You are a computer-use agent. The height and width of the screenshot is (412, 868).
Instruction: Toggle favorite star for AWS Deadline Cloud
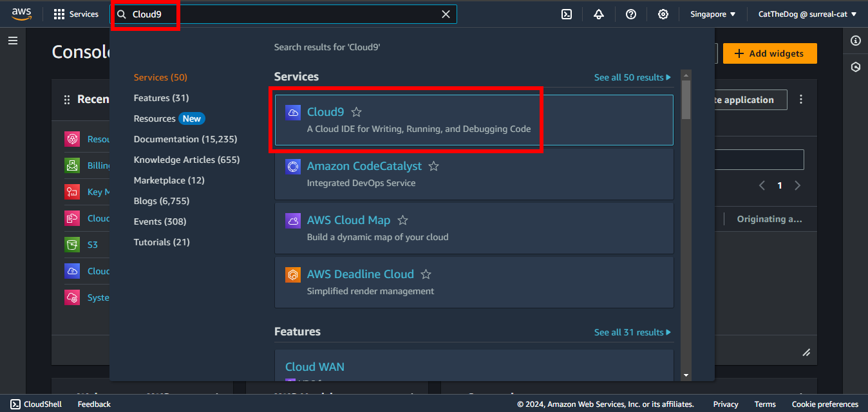426,274
